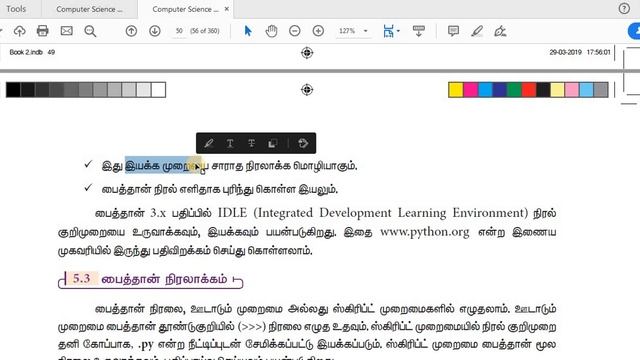Close the active Computer Science tab
The image size is (640, 360).
point(227,9)
